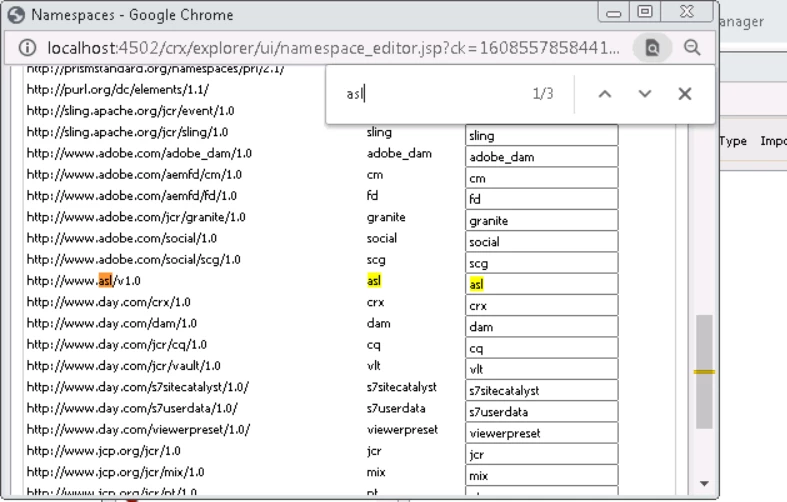Click the viewerpreset prefix input field
Screen dimensions: 787x502
coord(542,433)
